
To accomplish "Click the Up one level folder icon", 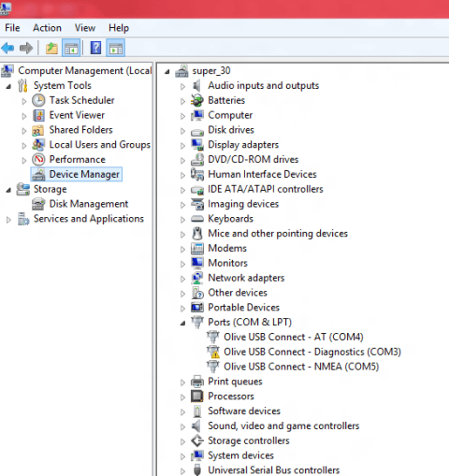I will click(51, 48).
